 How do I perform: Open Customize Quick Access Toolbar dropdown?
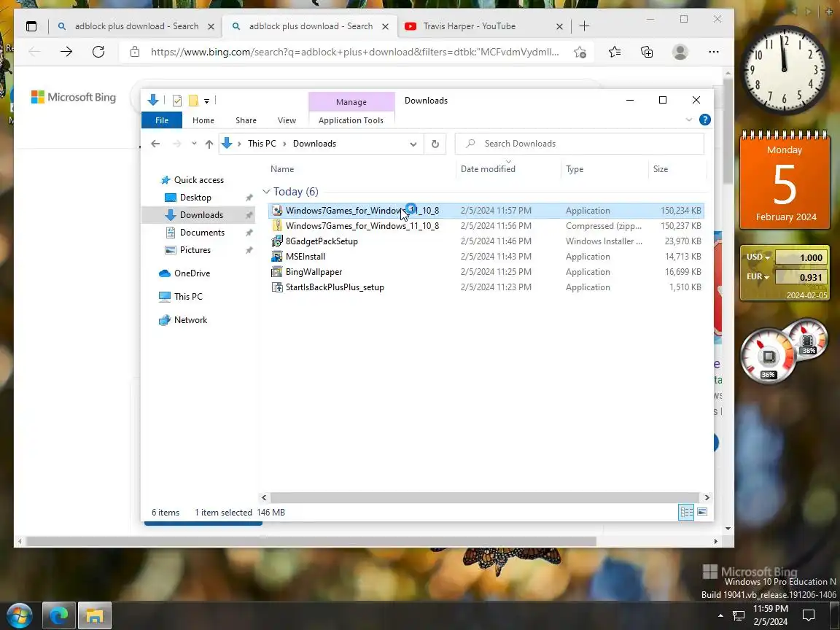pyautogui.click(x=207, y=101)
